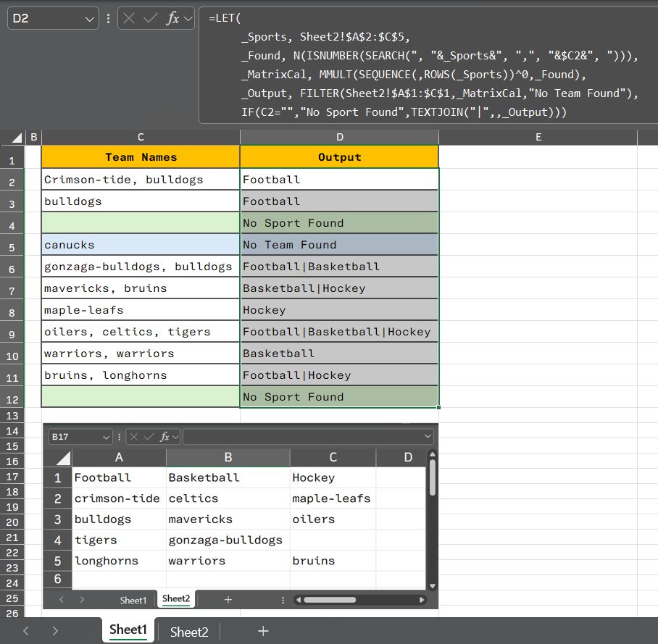The width and height of the screenshot is (658, 644).
Task: Select the Football|Basketball|Hockey output cell
Action: pos(339,332)
